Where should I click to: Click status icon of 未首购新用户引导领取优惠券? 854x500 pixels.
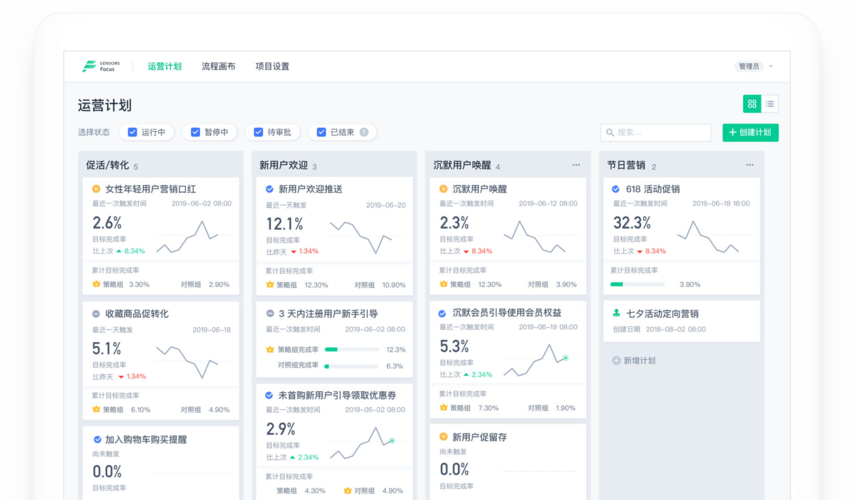point(269,395)
